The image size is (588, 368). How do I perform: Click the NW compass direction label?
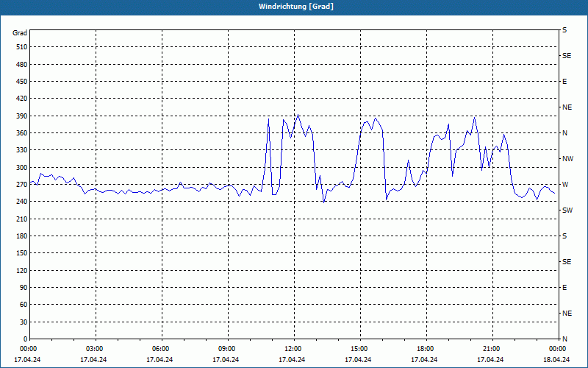coord(567,159)
